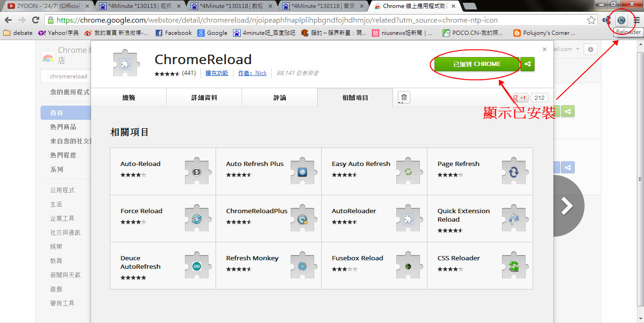644x323 pixels.
Task: Open the Chrome menu hamburger icon
Action: 636,20
